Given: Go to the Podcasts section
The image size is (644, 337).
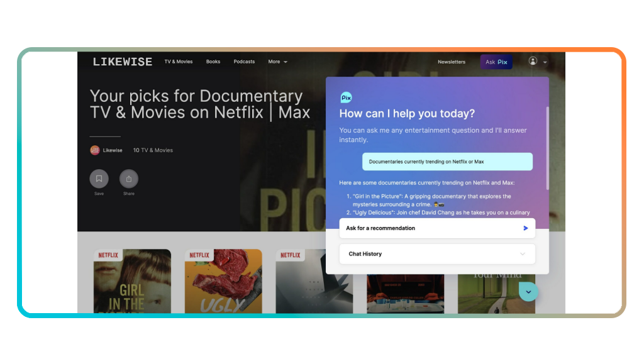Looking at the screenshot, I should [x=244, y=62].
